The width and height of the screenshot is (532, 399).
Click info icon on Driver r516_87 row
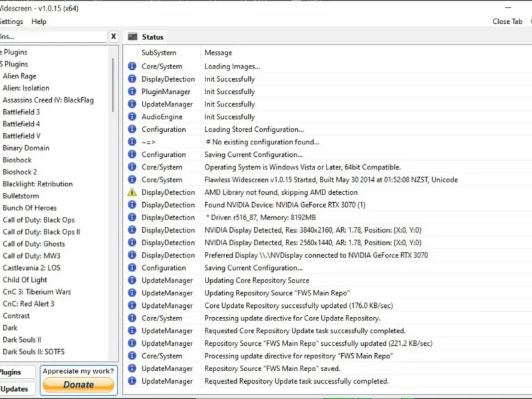point(132,217)
